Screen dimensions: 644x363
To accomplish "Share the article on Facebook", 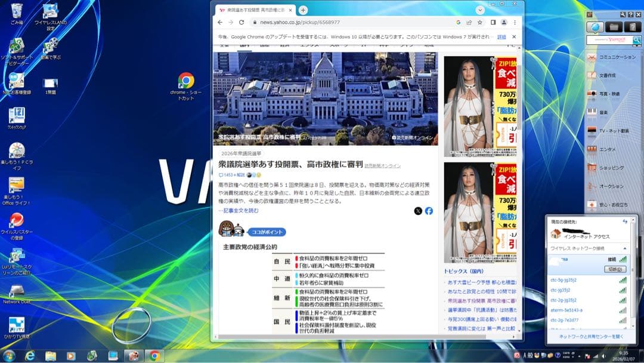I will [429, 211].
